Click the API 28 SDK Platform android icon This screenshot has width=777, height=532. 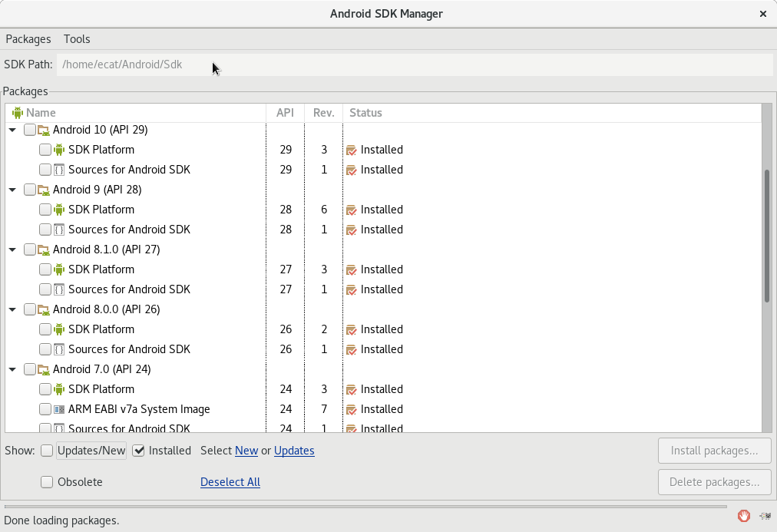59,210
